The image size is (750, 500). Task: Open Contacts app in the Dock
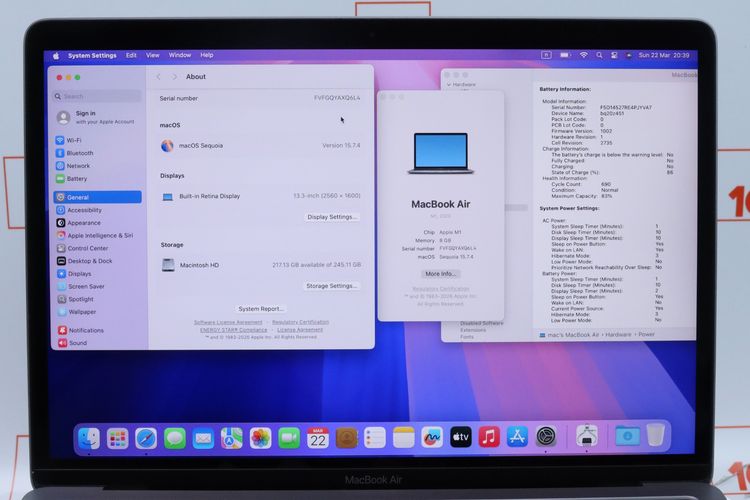346,438
